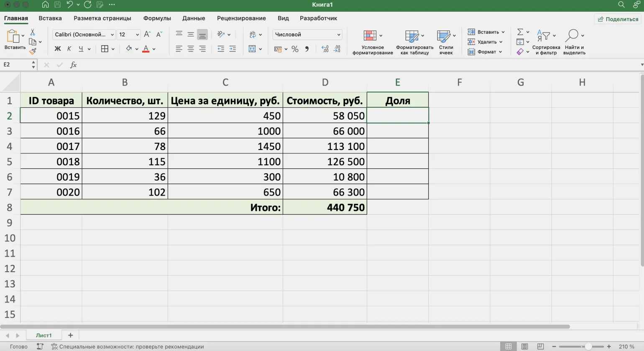This screenshot has height=351, width=644.
Task: Toggle italic (К) formatting
Action: pyautogui.click(x=69, y=49)
